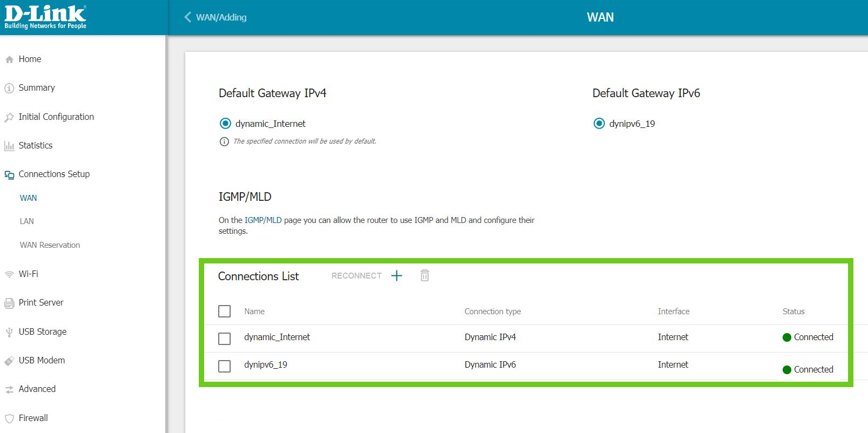Click the Statistics bar chart icon
The height and width of the screenshot is (433, 868).
[9, 146]
